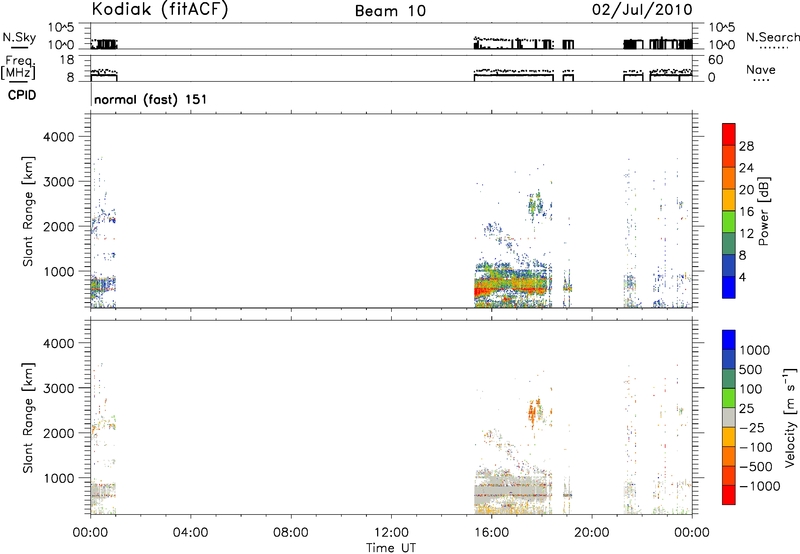Viewport: 800px width, 554px height.
Task: Click the '-100' velocity colorbar label
Action: point(755,447)
